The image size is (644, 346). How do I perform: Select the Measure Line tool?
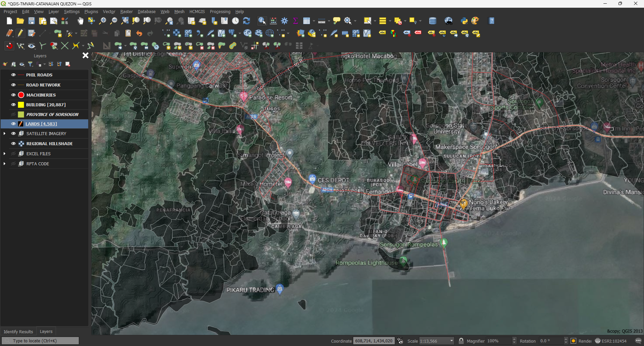point(321,21)
